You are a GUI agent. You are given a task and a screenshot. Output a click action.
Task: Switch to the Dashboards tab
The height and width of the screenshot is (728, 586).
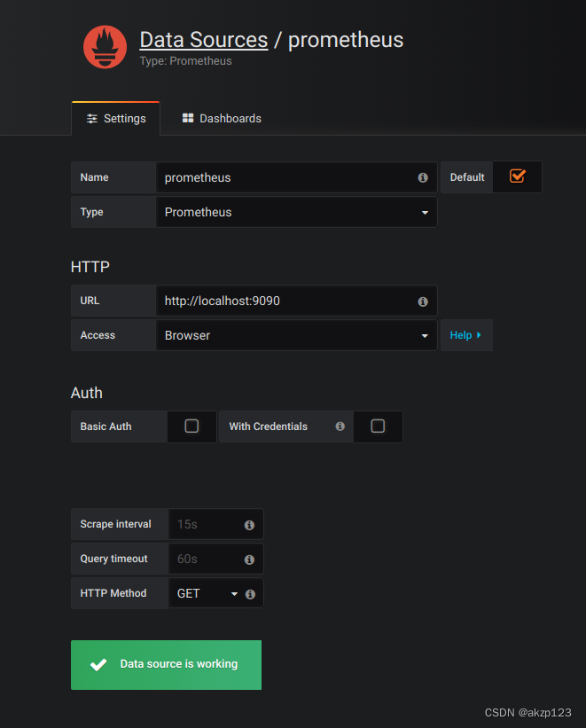(x=220, y=118)
